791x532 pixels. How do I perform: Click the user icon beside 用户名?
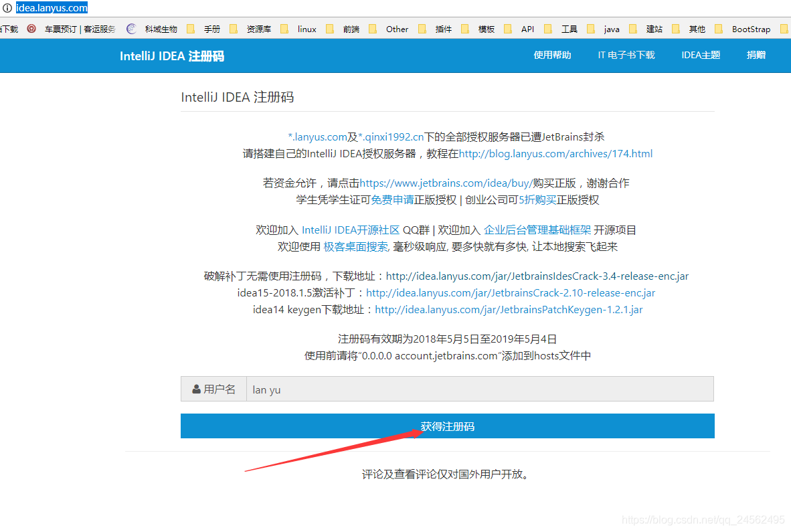196,389
